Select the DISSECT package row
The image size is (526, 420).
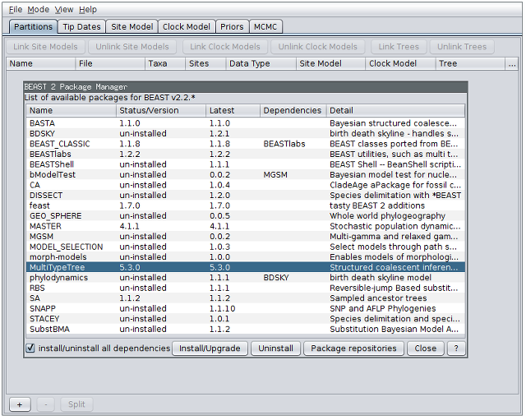tap(246, 196)
